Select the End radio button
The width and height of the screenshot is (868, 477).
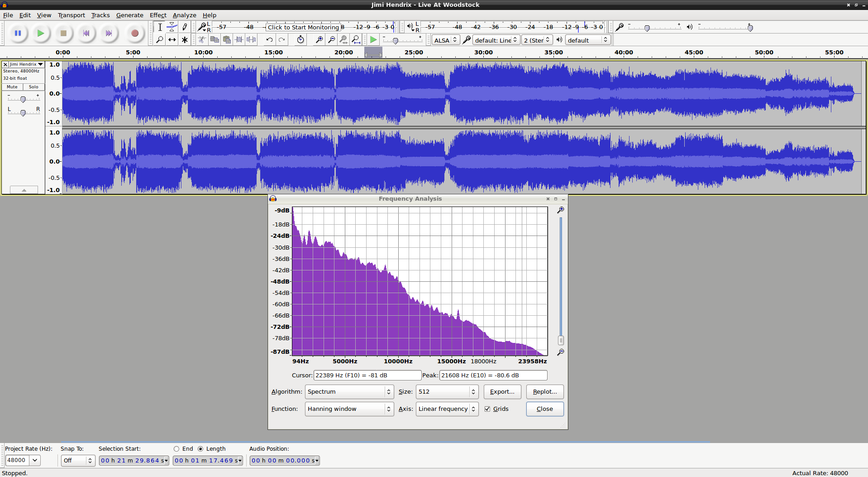(x=176, y=449)
